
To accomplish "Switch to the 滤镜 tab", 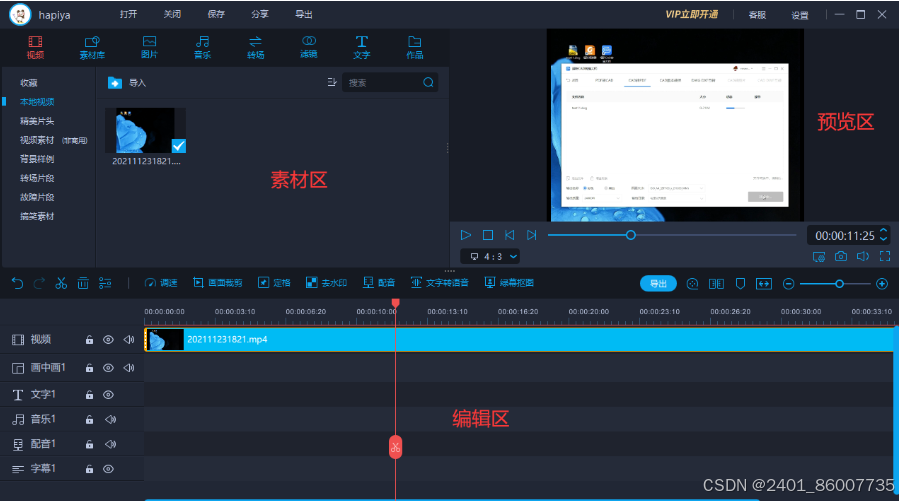I will [x=308, y=48].
